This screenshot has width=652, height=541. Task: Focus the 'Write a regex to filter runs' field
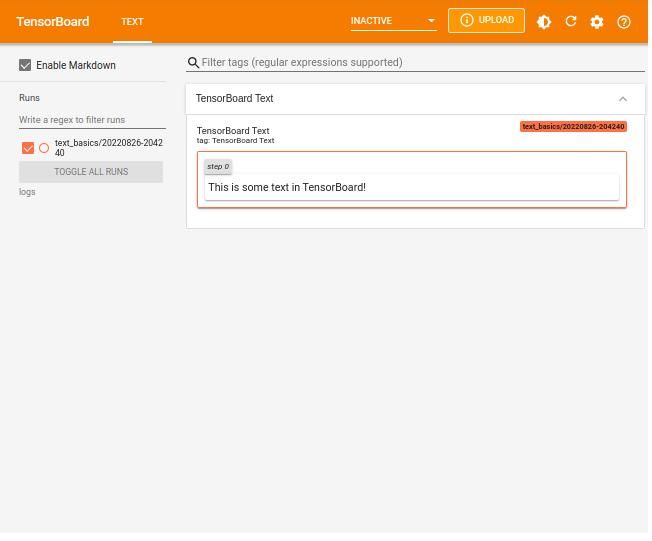click(92, 120)
